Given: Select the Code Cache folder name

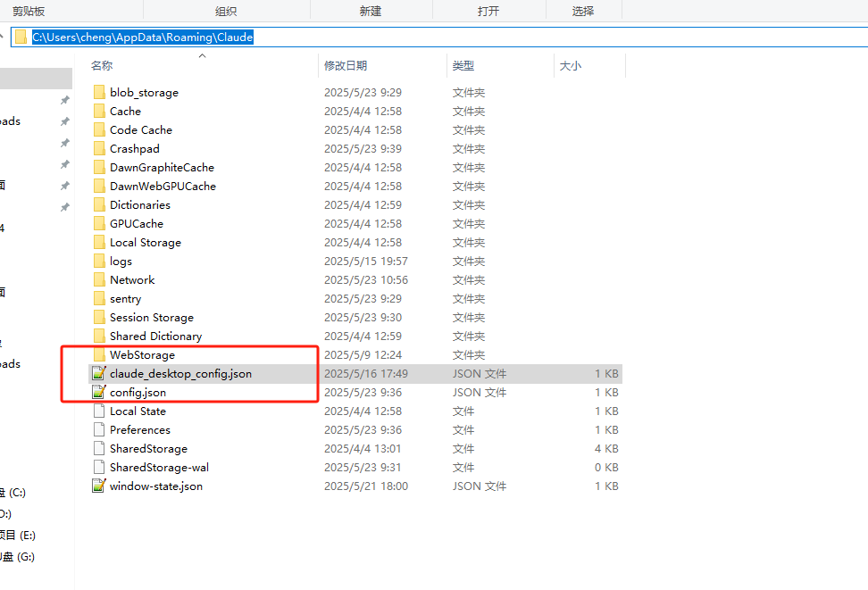Looking at the screenshot, I should pyautogui.click(x=140, y=130).
